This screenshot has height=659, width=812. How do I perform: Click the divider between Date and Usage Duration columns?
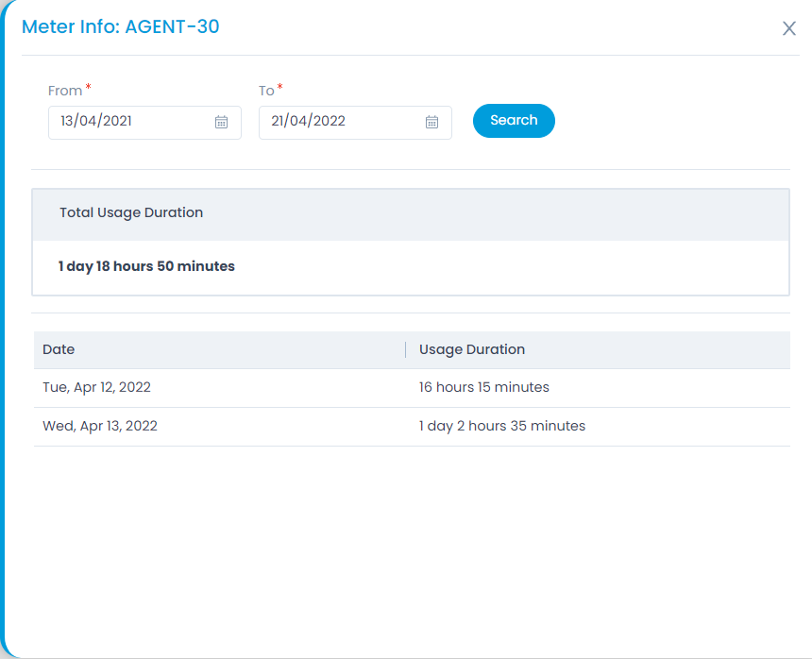coord(406,349)
